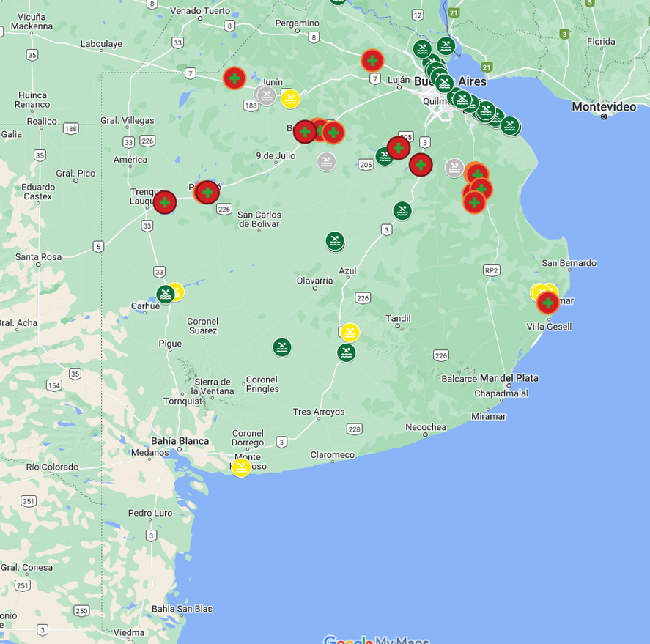
Task: Select the green swimming marker near Carhué
Action: point(166,294)
